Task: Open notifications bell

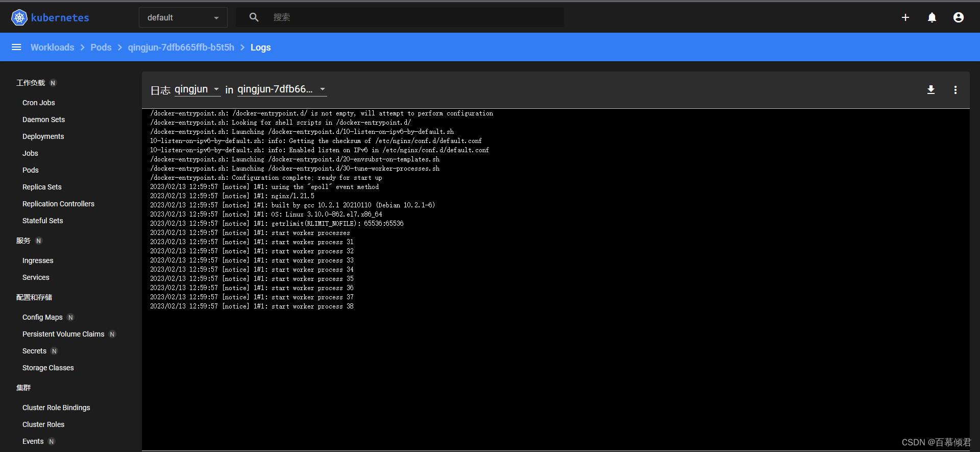Action: [932, 17]
